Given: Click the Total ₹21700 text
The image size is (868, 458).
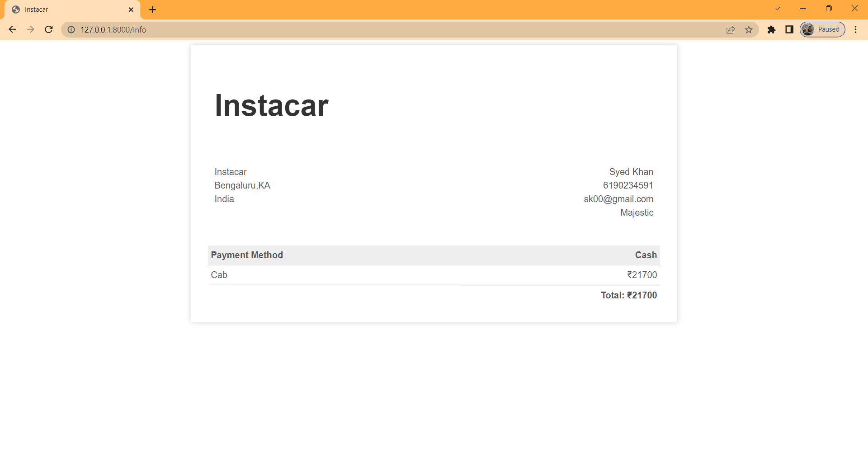Looking at the screenshot, I should tap(629, 295).
